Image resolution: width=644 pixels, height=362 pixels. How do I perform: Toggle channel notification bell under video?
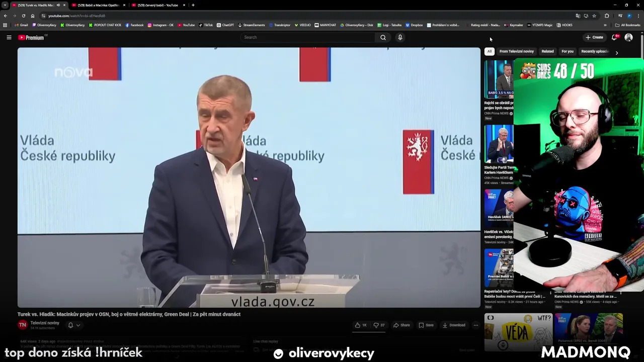point(70,325)
